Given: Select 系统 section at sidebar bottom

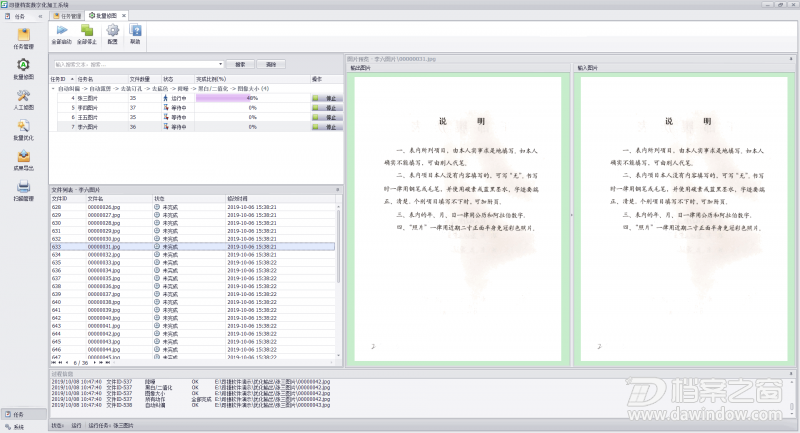Looking at the screenshot, I should (x=23, y=427).
